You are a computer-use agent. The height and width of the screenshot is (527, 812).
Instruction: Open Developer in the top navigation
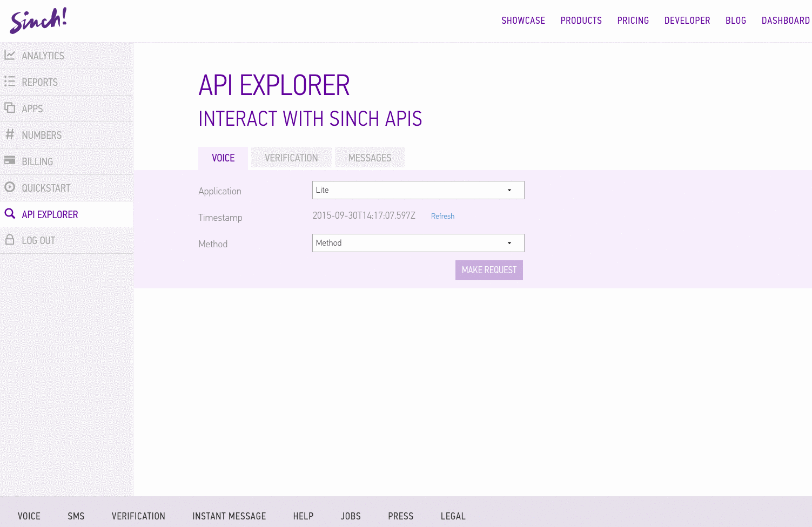click(x=687, y=21)
